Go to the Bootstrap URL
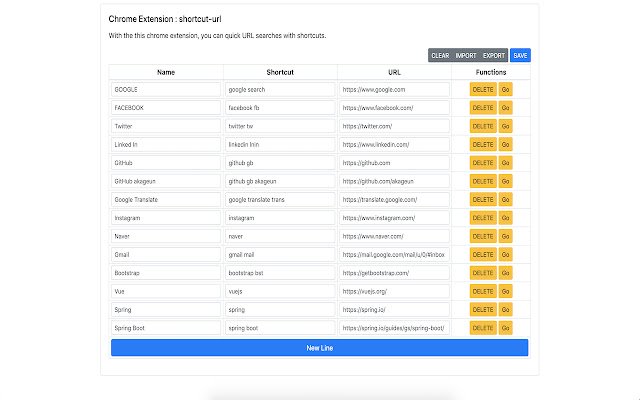640x400 pixels. pyautogui.click(x=505, y=273)
